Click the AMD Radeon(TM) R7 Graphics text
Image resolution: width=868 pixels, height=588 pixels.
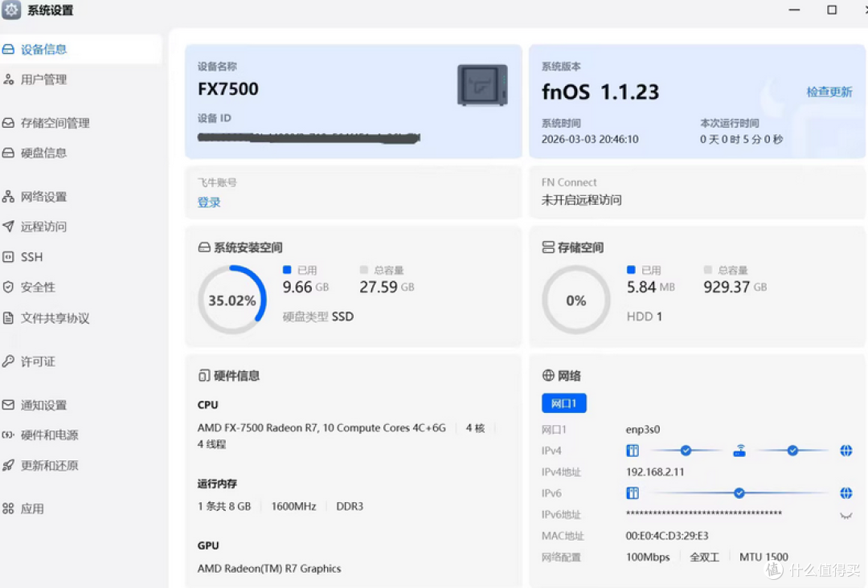point(269,569)
